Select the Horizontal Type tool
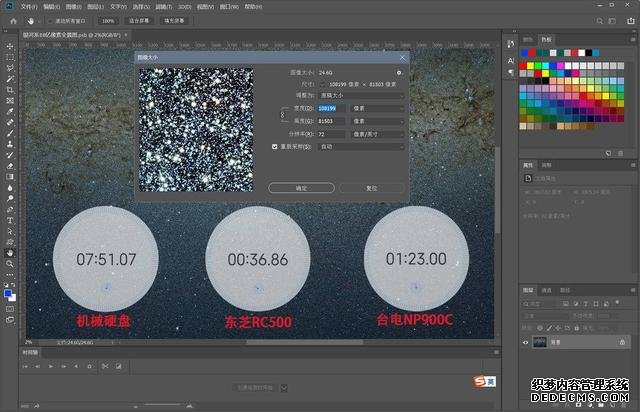 [x=10, y=220]
